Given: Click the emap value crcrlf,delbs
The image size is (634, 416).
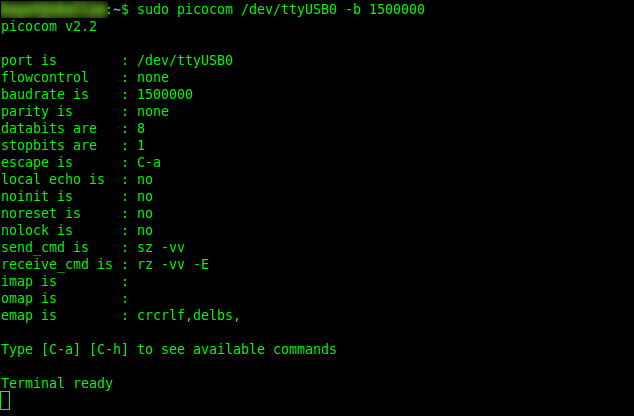Looking at the screenshot, I should pyautogui.click(x=189, y=315).
